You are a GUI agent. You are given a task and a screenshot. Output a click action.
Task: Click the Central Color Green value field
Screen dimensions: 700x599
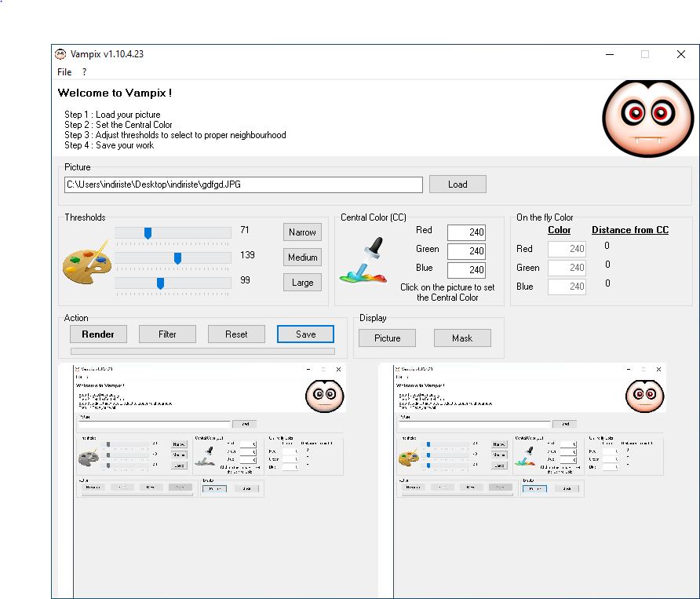coord(466,251)
